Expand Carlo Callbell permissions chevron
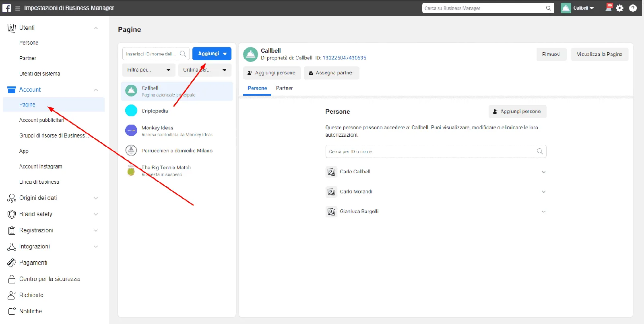 click(x=543, y=172)
